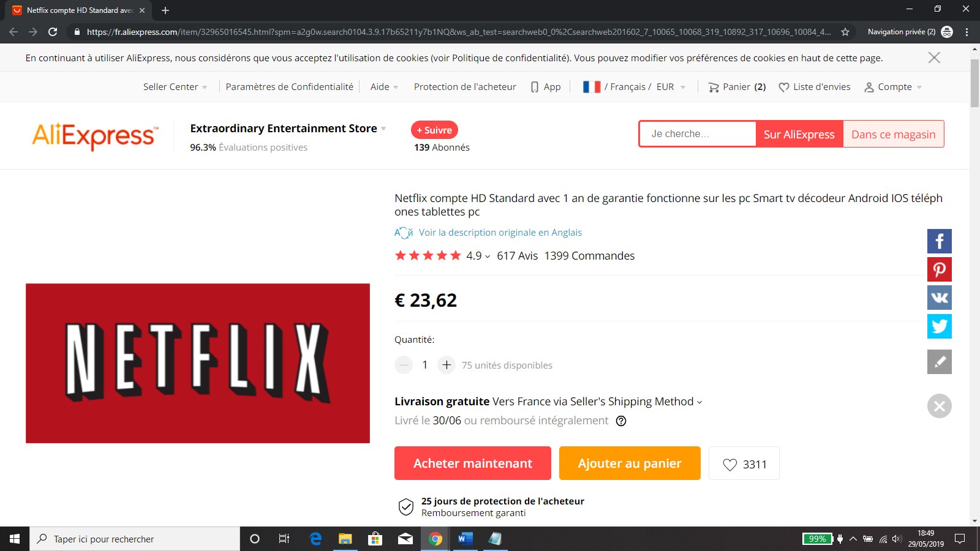Open the App phone link

[546, 87]
